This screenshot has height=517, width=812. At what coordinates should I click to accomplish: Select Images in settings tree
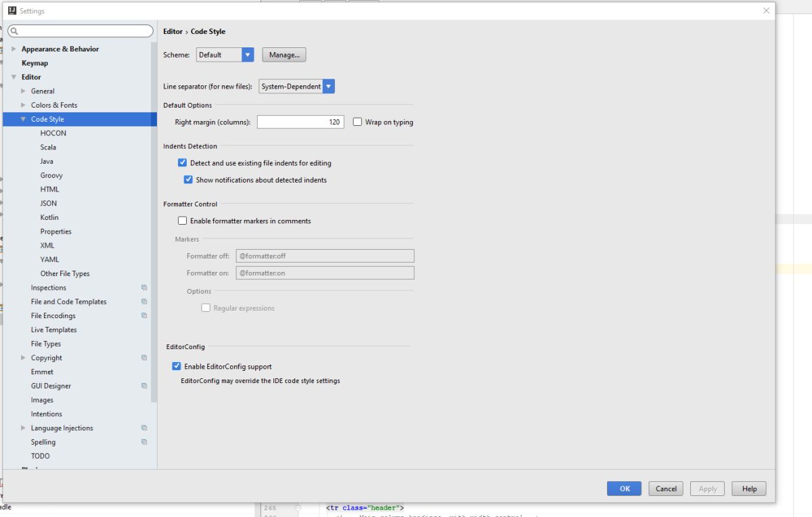click(42, 400)
